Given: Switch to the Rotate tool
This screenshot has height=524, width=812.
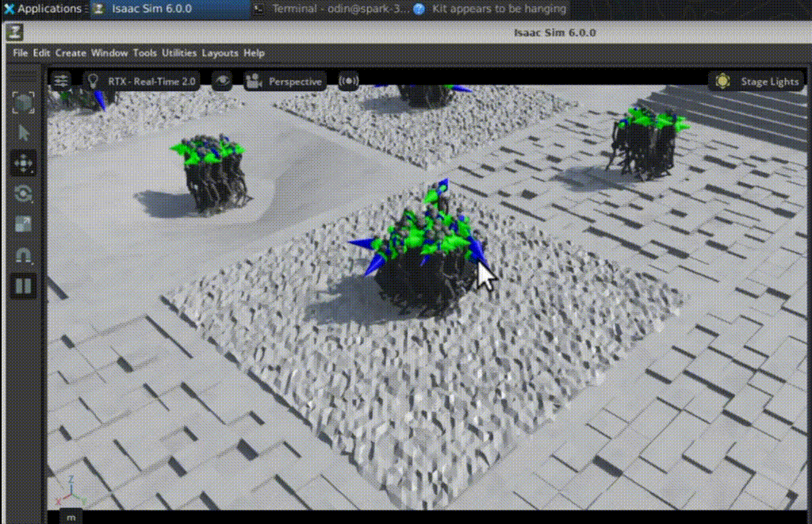Looking at the screenshot, I should click(23, 193).
